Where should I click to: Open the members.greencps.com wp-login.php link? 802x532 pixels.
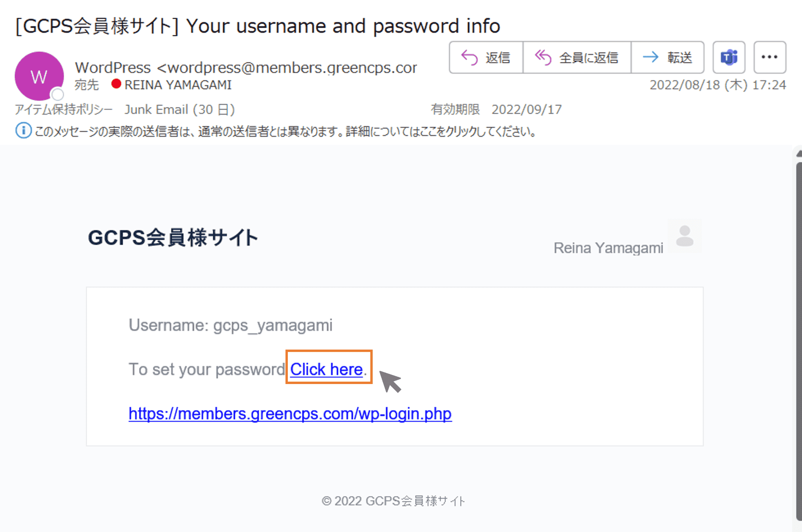[290, 413]
